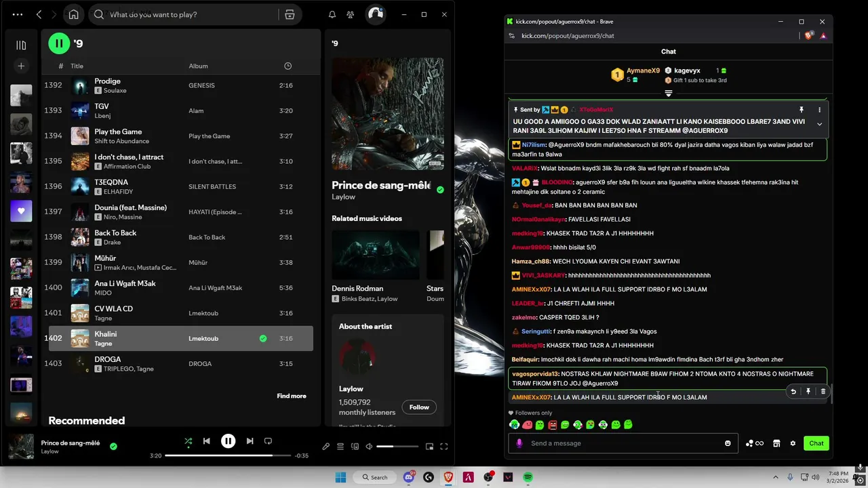Skip to previous track
This screenshot has width=868, height=488.
tap(206, 441)
